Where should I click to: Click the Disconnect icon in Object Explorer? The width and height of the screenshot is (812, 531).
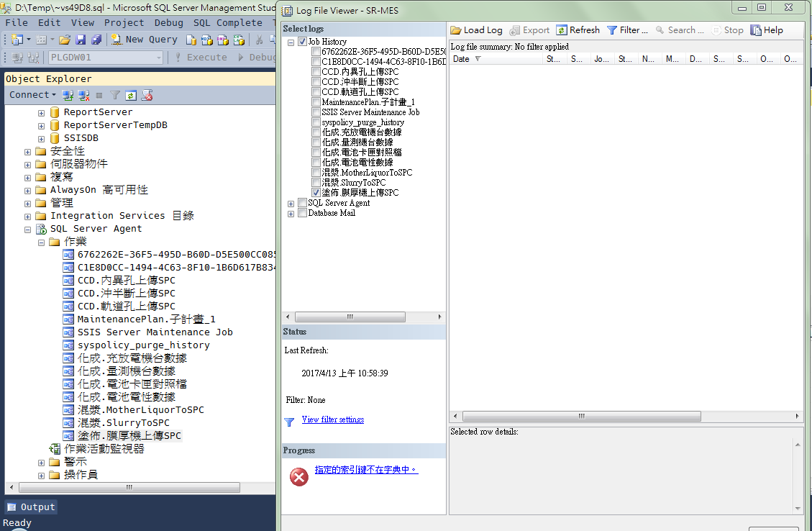(x=84, y=95)
